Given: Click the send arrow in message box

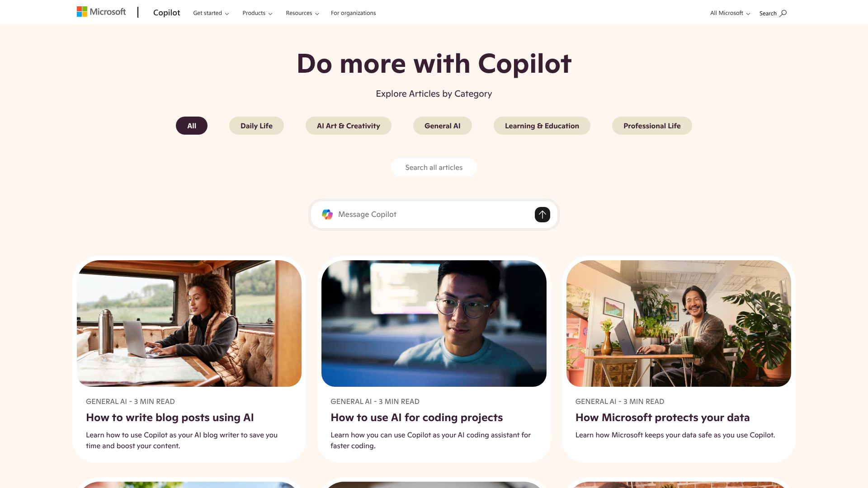Looking at the screenshot, I should pyautogui.click(x=542, y=215).
